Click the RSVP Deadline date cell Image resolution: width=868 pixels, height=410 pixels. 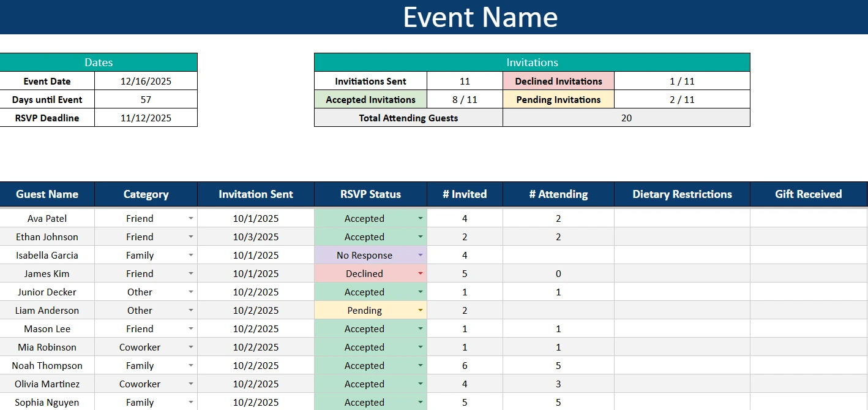click(146, 118)
